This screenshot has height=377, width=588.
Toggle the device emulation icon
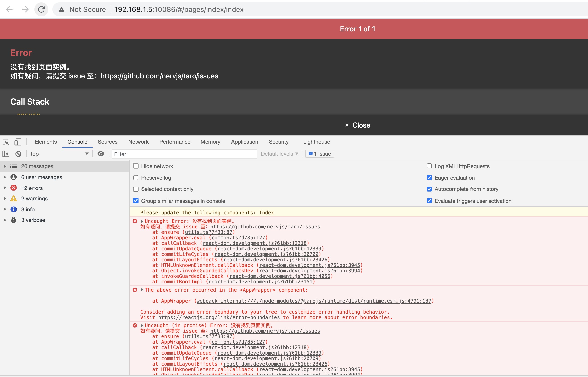pyautogui.click(x=17, y=142)
